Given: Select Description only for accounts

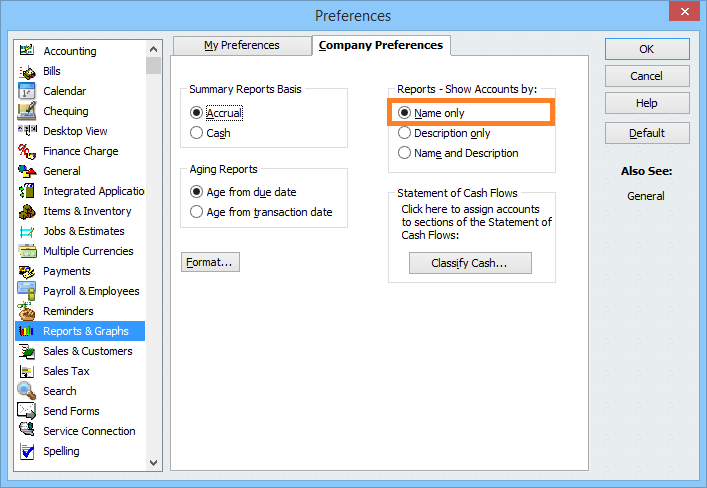Looking at the screenshot, I should pos(444,133).
